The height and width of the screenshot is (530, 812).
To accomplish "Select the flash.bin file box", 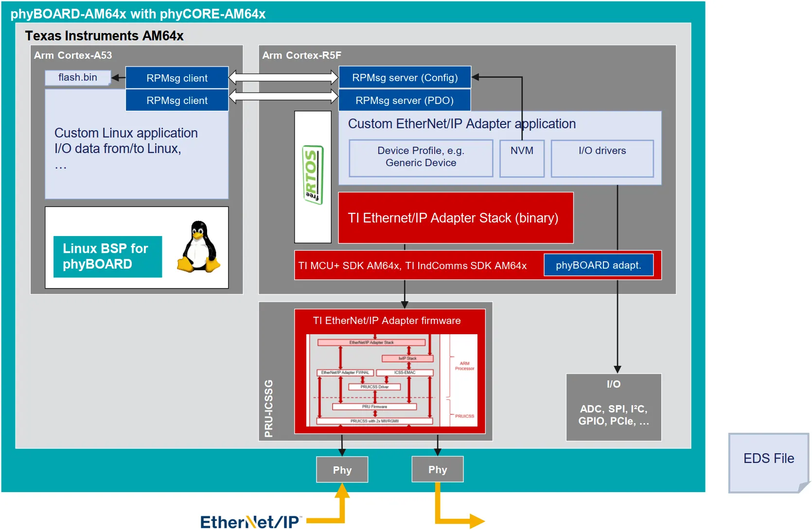I will pyautogui.click(x=78, y=78).
